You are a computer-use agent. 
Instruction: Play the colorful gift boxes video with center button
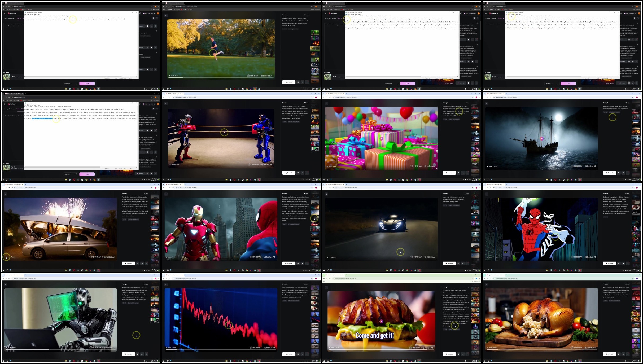[x=381, y=139]
